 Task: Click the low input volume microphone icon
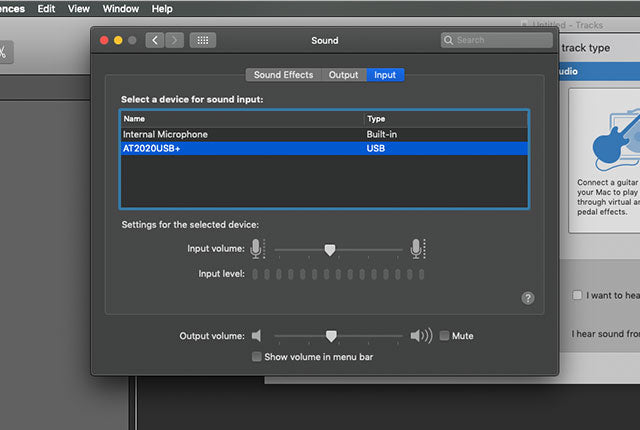pyautogui.click(x=257, y=249)
